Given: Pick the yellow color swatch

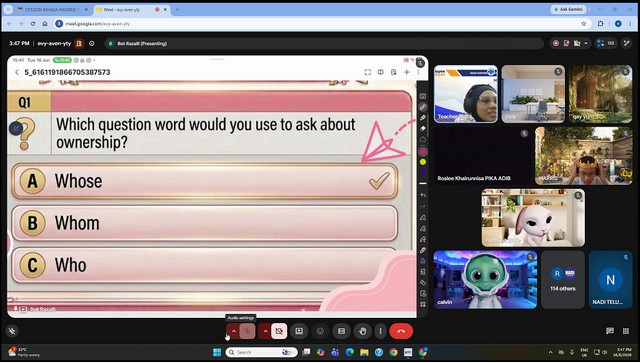Looking at the screenshot, I should (423, 162).
